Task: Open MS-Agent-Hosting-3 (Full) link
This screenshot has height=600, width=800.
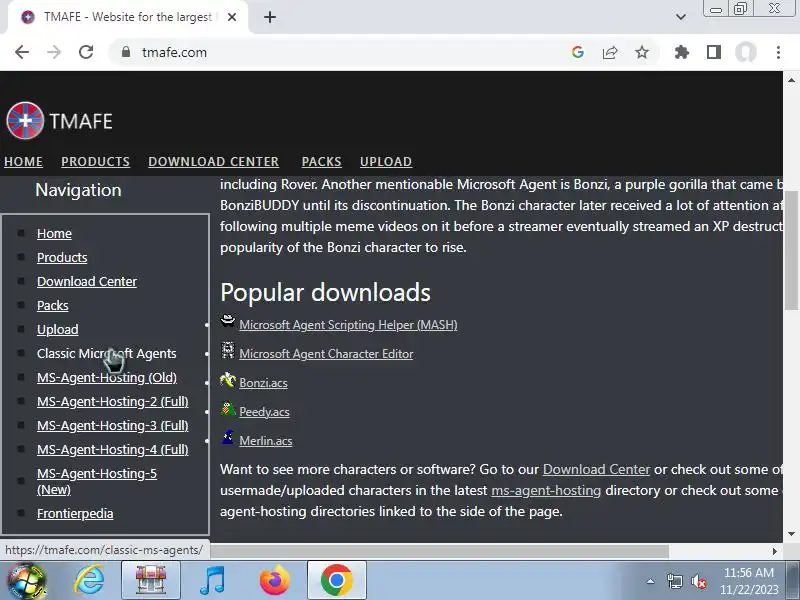Action: click(113, 425)
